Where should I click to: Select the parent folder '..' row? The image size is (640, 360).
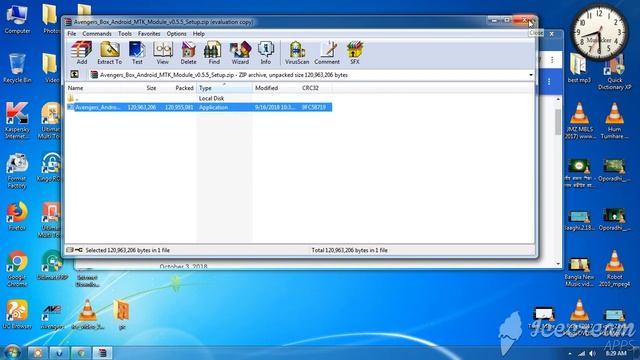pos(199,98)
